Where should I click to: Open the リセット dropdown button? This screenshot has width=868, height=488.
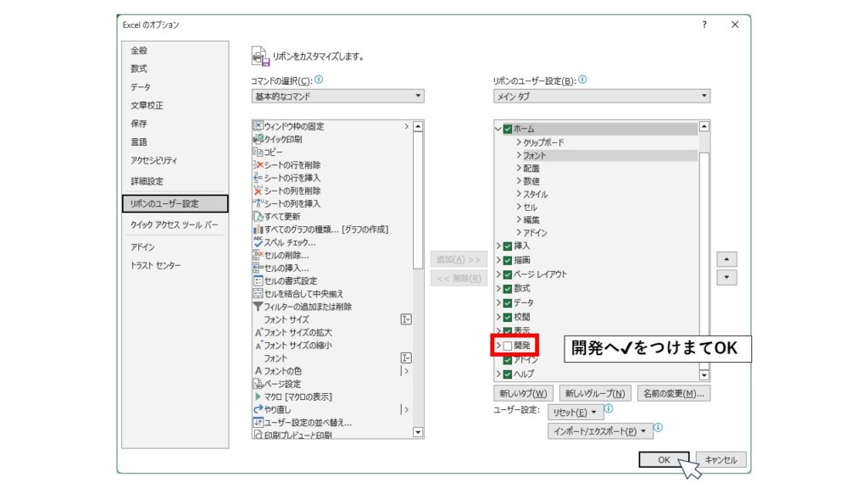[x=576, y=413]
